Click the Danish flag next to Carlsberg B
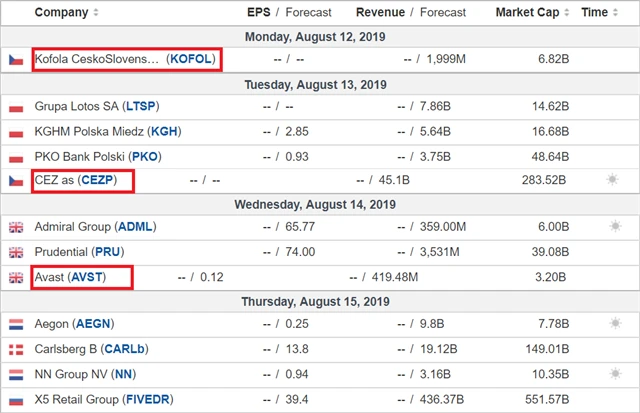The width and height of the screenshot is (640, 413). click(x=15, y=350)
